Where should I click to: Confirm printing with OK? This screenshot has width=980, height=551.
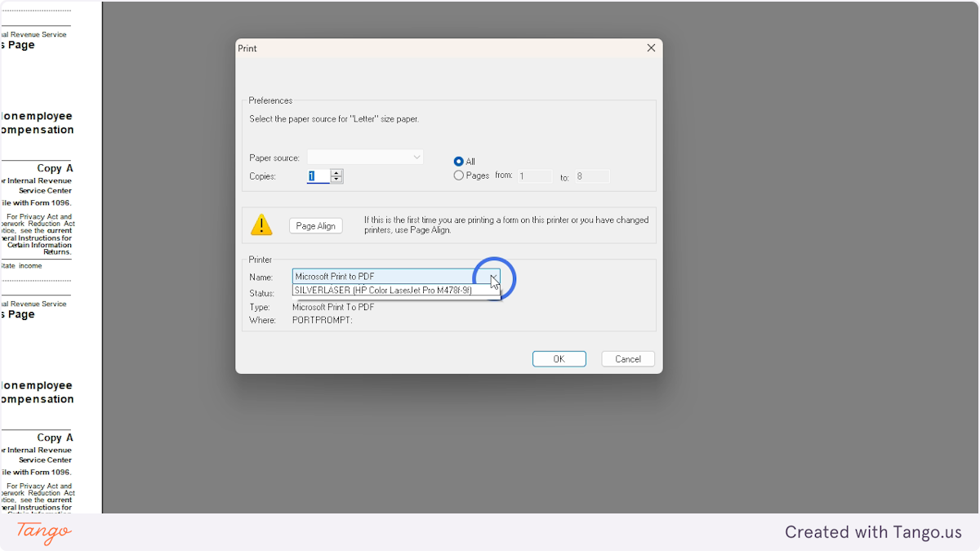559,358
